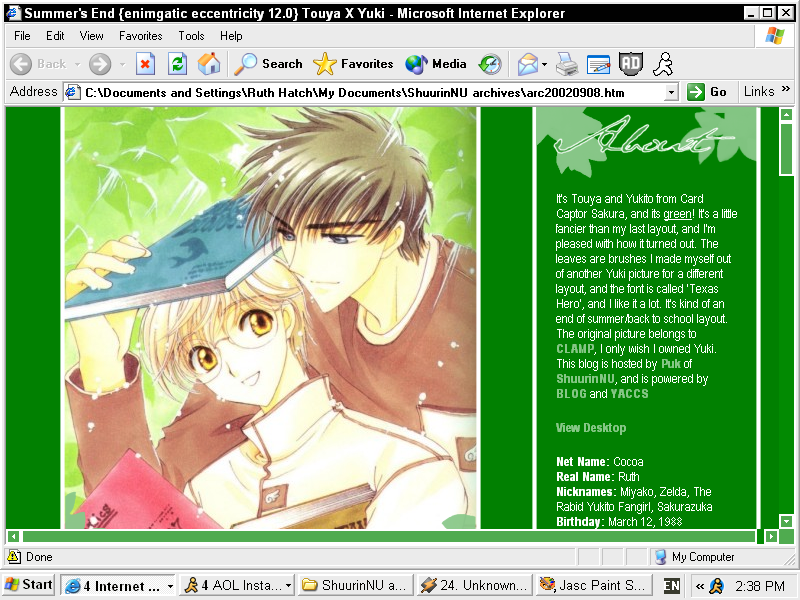The image size is (800, 600).
Task: Expand the Internet Explorer taskbar group
Action: coord(118,585)
